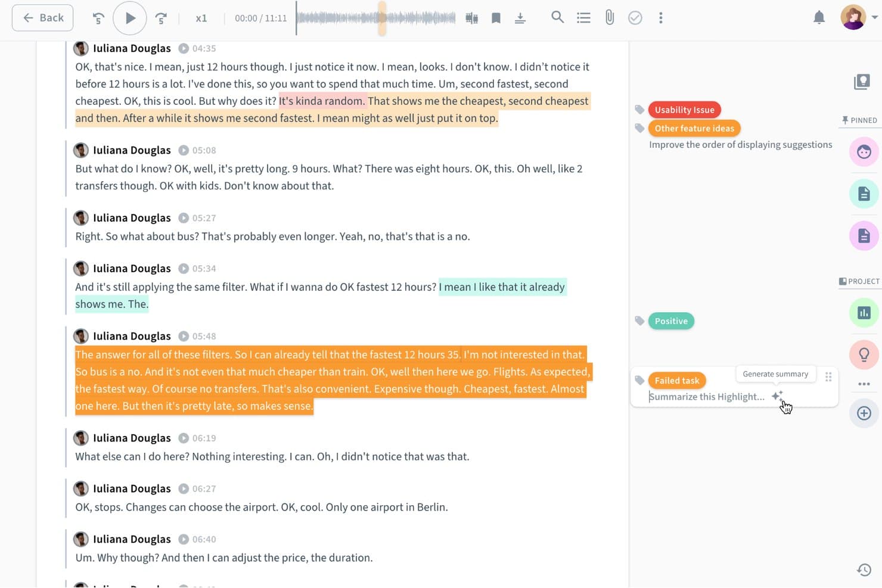Open the x1 playback speed selector

(x=201, y=18)
